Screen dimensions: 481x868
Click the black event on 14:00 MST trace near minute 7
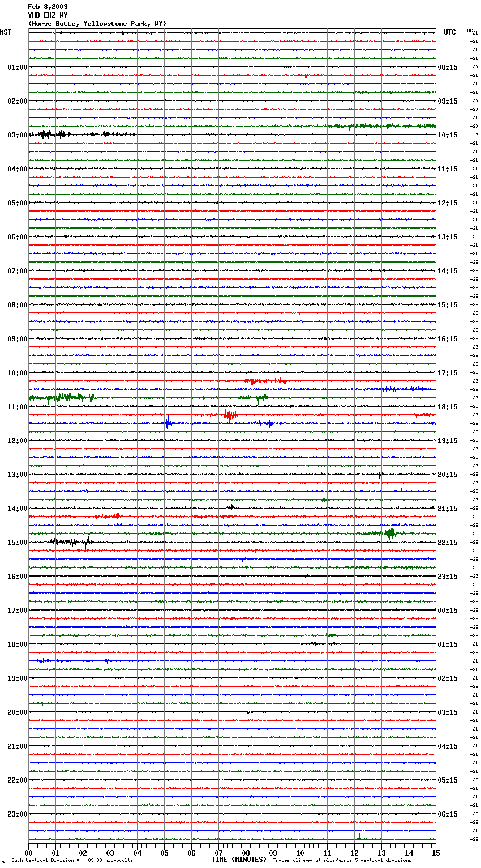tap(231, 508)
